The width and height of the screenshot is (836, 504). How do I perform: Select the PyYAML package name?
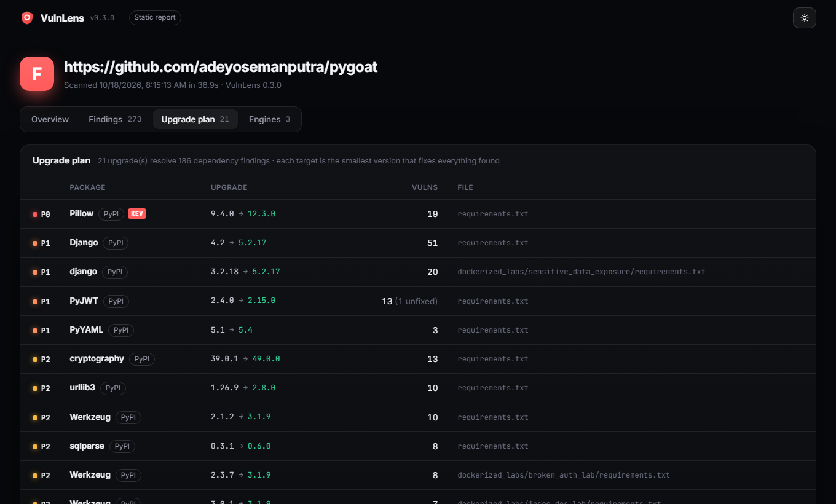click(87, 329)
